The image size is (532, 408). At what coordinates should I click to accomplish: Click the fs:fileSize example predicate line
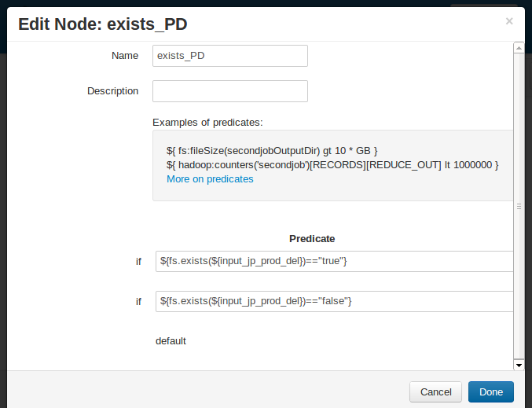pyautogui.click(x=273, y=150)
